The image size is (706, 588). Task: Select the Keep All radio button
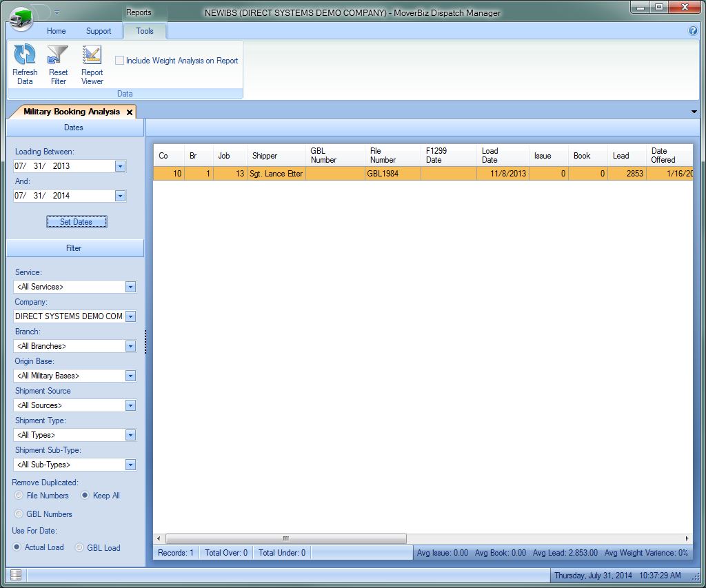click(85, 496)
